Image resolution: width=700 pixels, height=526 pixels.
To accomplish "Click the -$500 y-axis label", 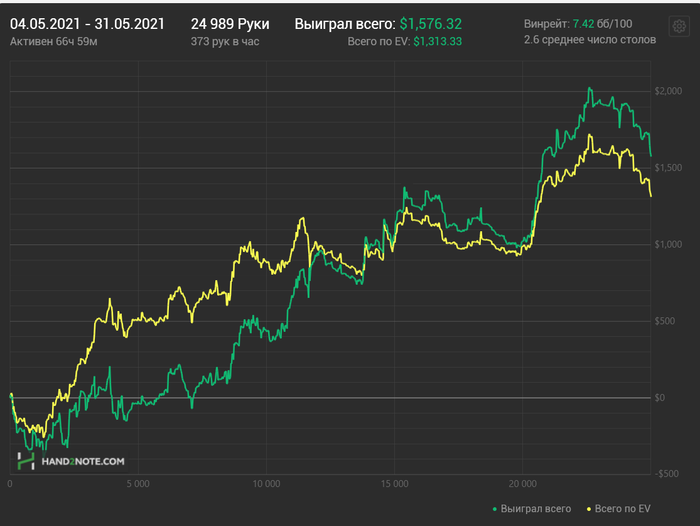I will coord(667,474).
